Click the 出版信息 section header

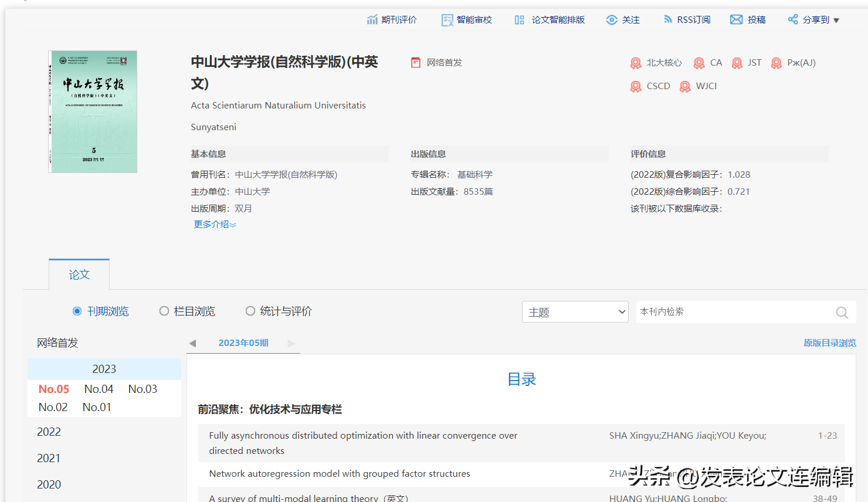coord(428,154)
